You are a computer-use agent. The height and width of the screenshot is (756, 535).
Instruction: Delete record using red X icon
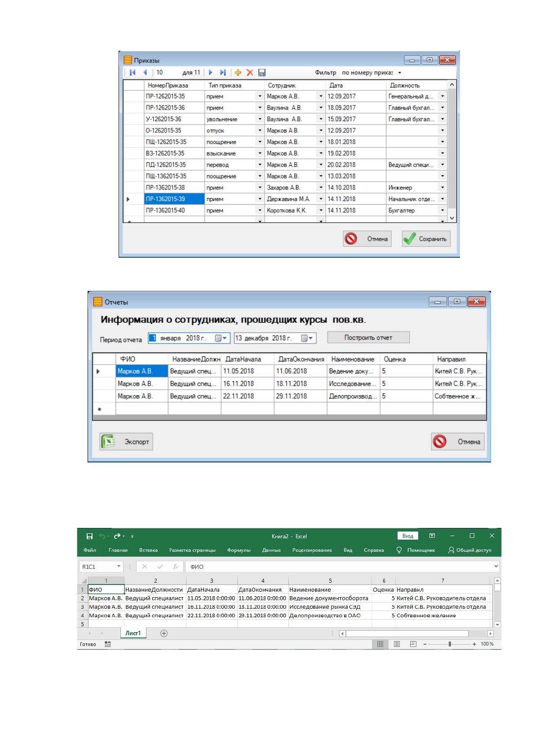point(250,72)
